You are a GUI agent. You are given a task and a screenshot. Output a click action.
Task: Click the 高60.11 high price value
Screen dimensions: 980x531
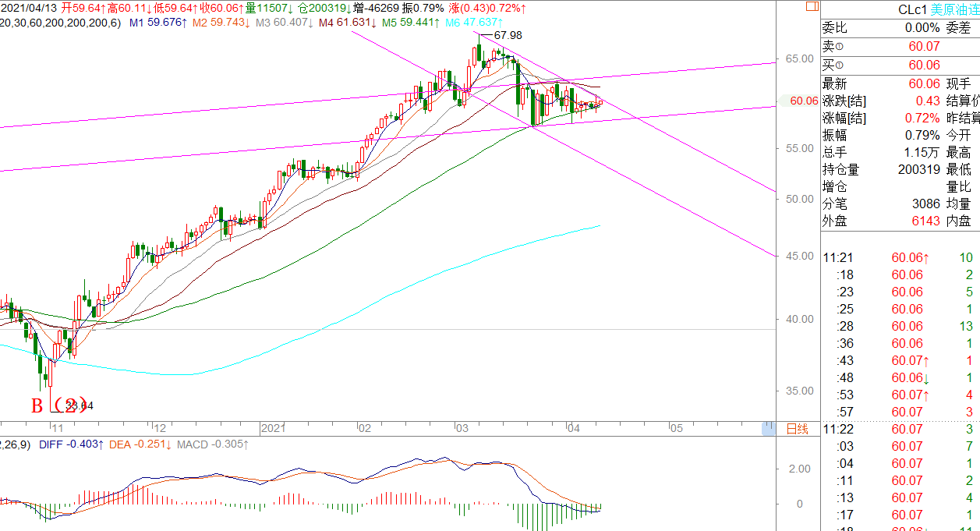pos(129,8)
